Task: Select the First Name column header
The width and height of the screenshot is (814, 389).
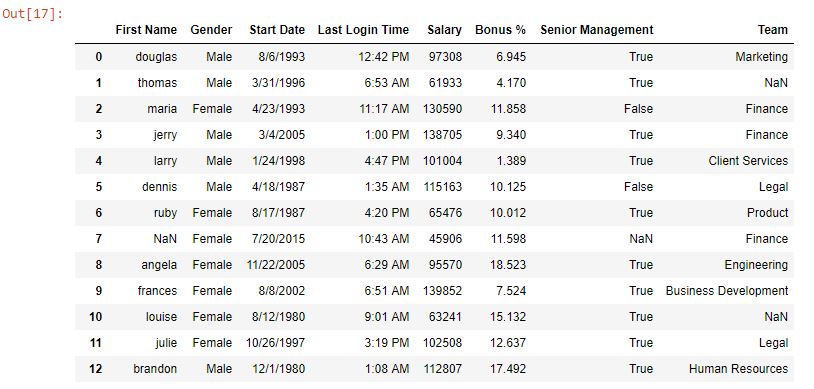Action: pyautogui.click(x=146, y=30)
